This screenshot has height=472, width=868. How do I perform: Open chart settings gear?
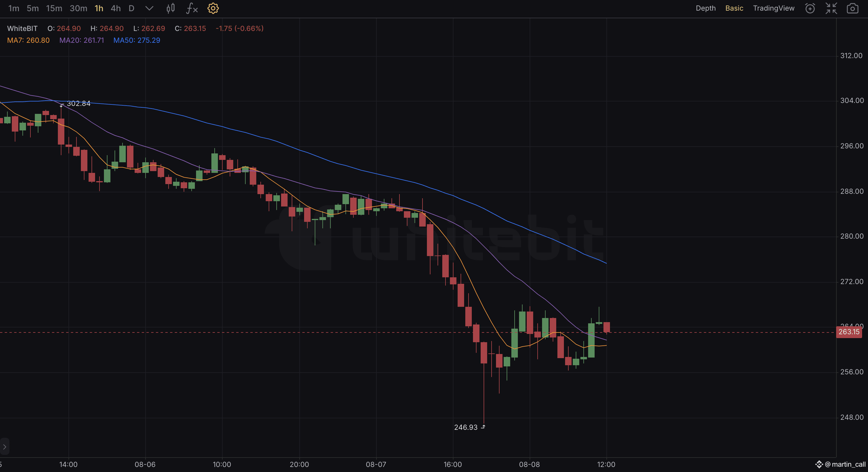[x=213, y=8]
